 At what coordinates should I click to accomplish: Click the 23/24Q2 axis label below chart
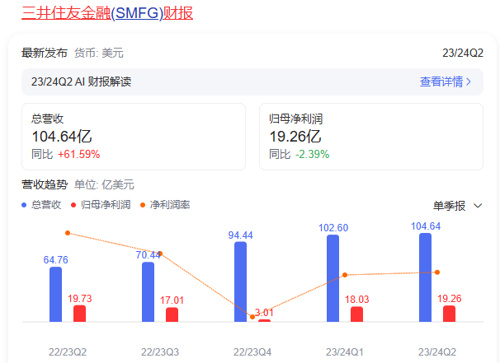(x=437, y=352)
